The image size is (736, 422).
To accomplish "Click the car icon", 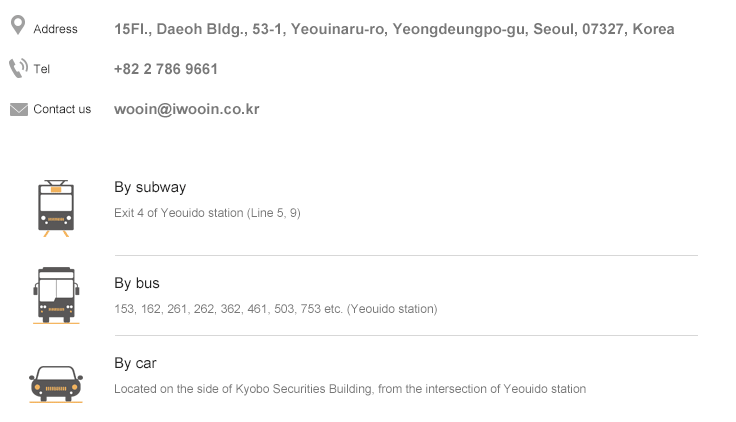I will point(56,384).
